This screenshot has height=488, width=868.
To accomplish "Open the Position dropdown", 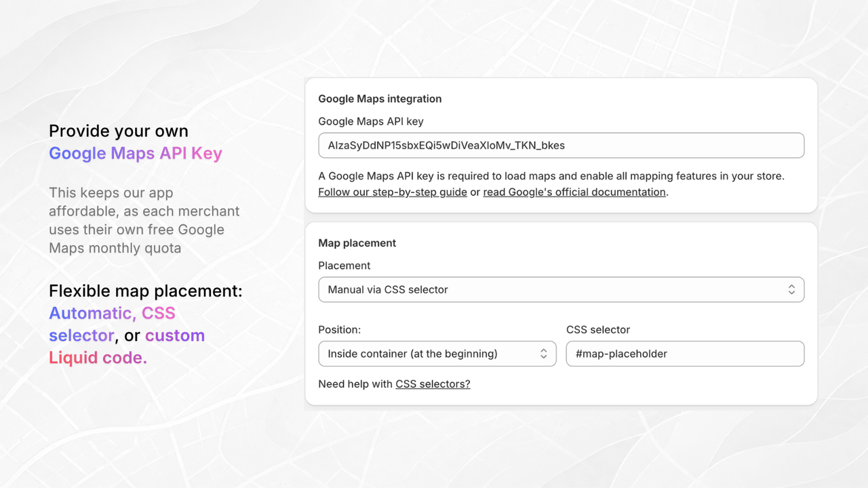I will pos(437,354).
